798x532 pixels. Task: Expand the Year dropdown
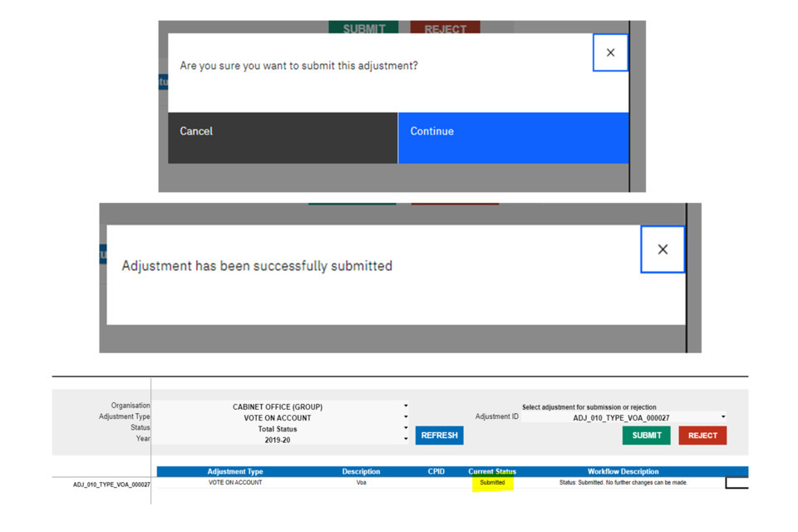tap(406, 439)
